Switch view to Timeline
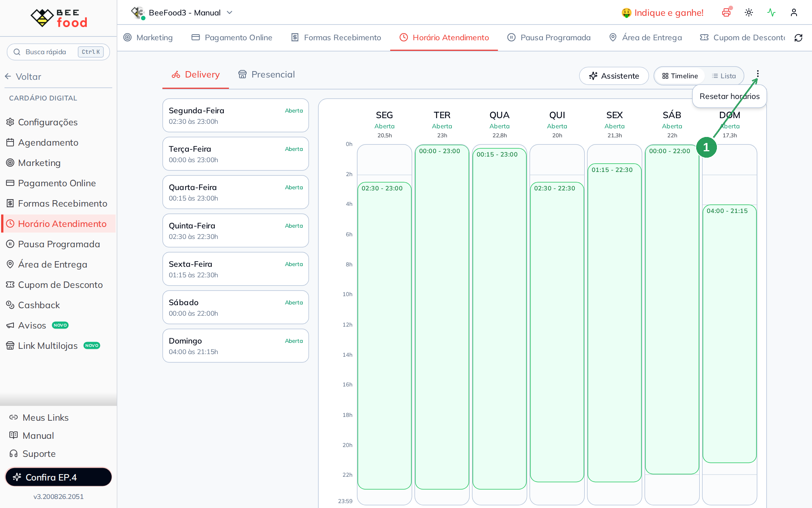 click(680, 76)
